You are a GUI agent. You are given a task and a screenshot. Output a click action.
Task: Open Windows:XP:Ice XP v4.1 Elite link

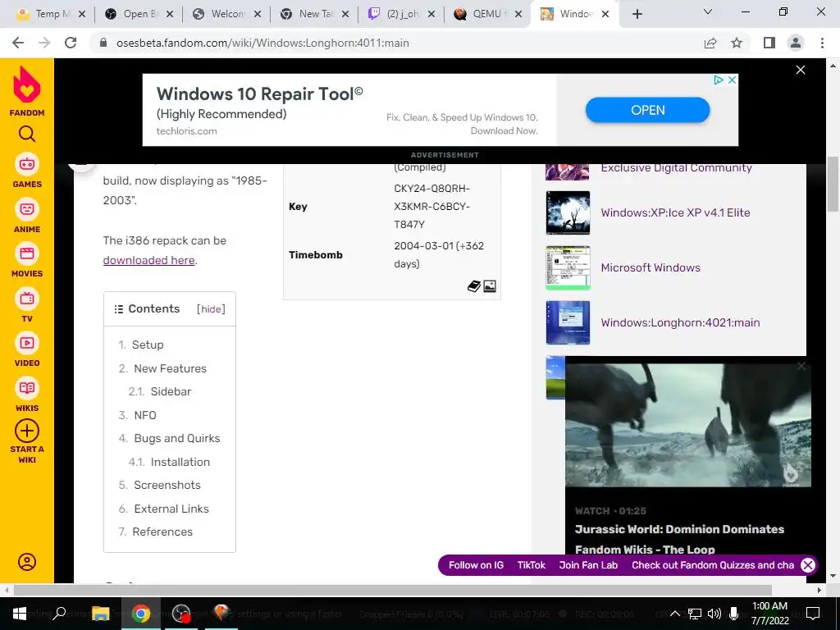pyautogui.click(x=675, y=212)
